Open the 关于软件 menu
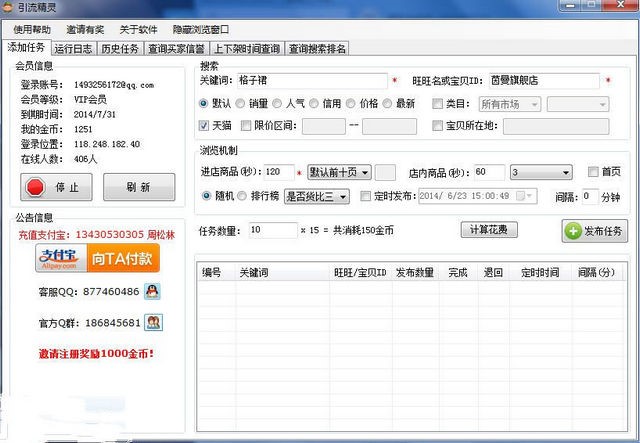Image resolution: width=640 pixels, height=443 pixels. tap(138, 30)
